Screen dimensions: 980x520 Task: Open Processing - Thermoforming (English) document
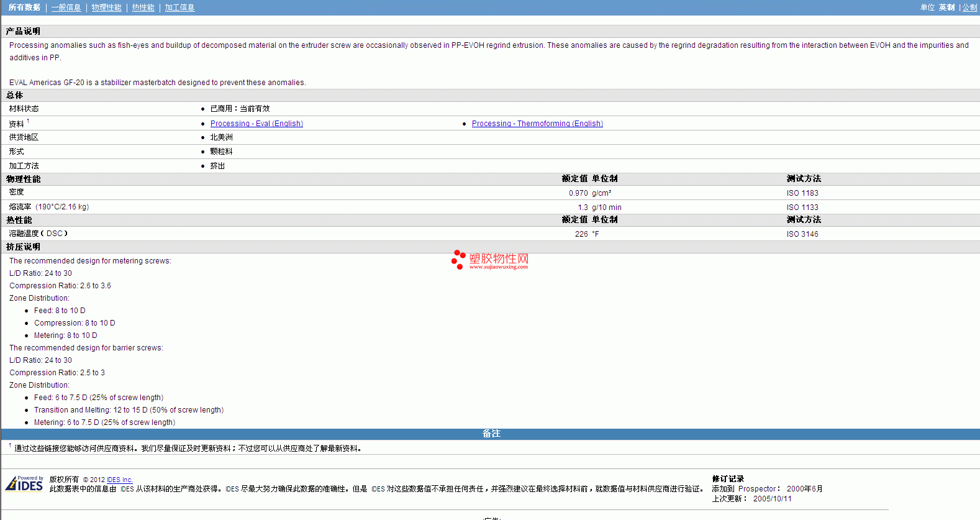pyautogui.click(x=537, y=124)
